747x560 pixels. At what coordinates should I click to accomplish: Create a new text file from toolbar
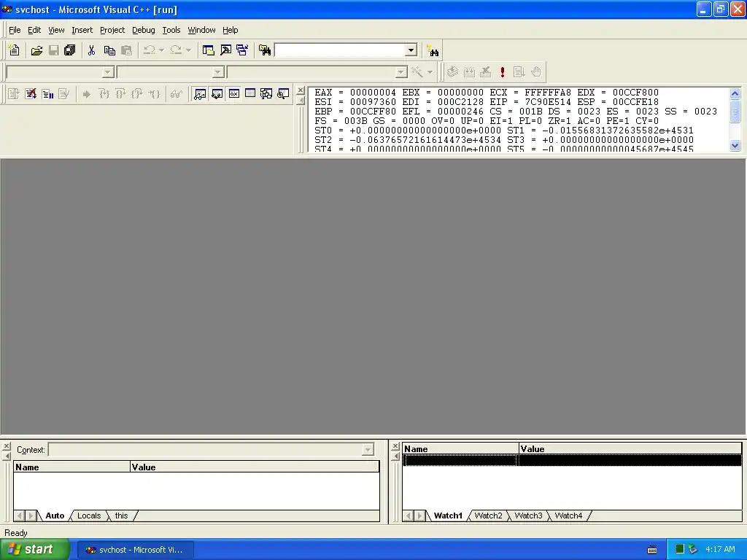pyautogui.click(x=14, y=50)
